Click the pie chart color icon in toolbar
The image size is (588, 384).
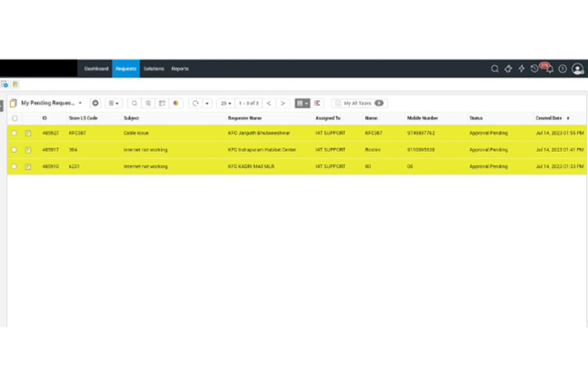coord(175,103)
